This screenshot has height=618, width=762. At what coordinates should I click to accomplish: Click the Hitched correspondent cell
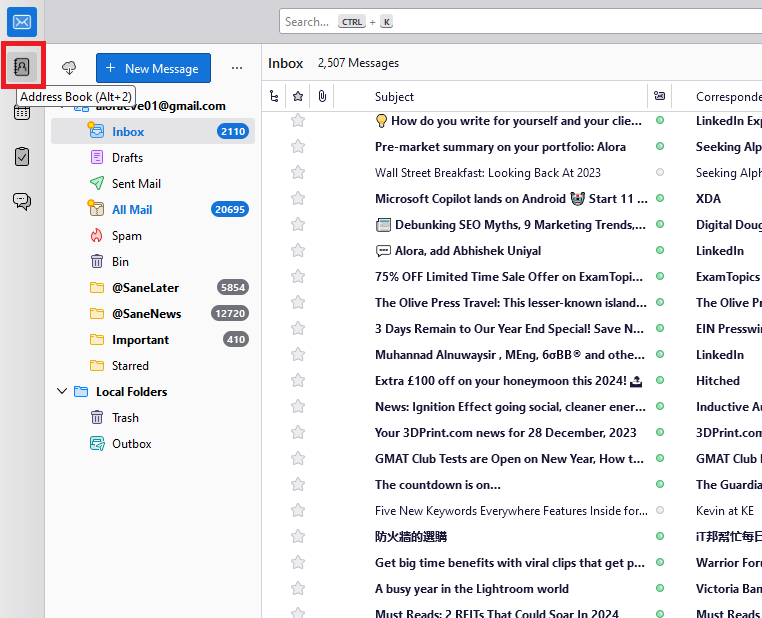(x=718, y=380)
